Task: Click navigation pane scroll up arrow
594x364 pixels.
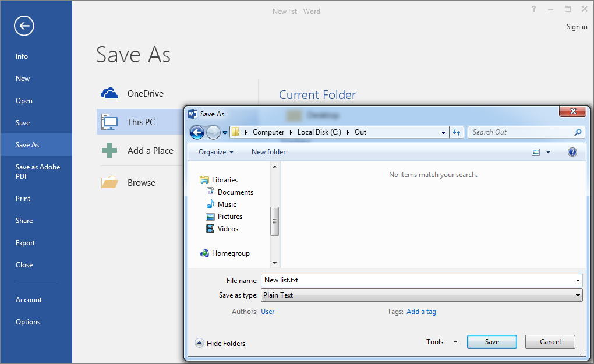Action: 275,167
